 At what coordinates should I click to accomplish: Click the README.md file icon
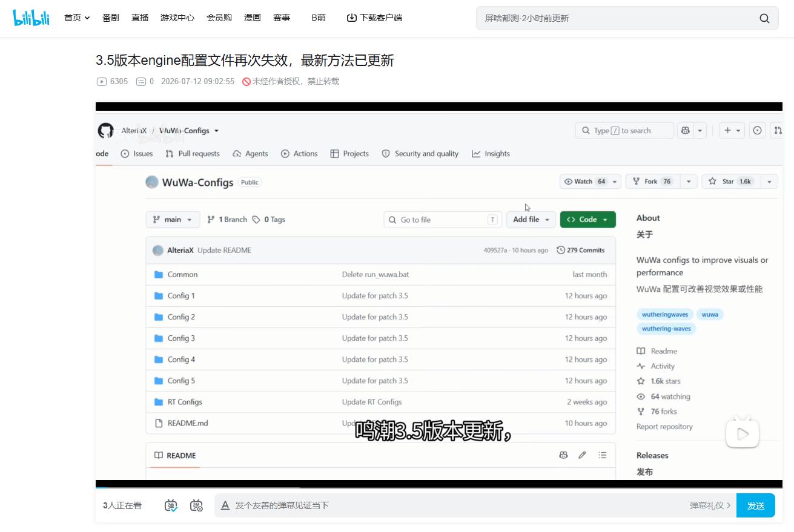click(159, 423)
